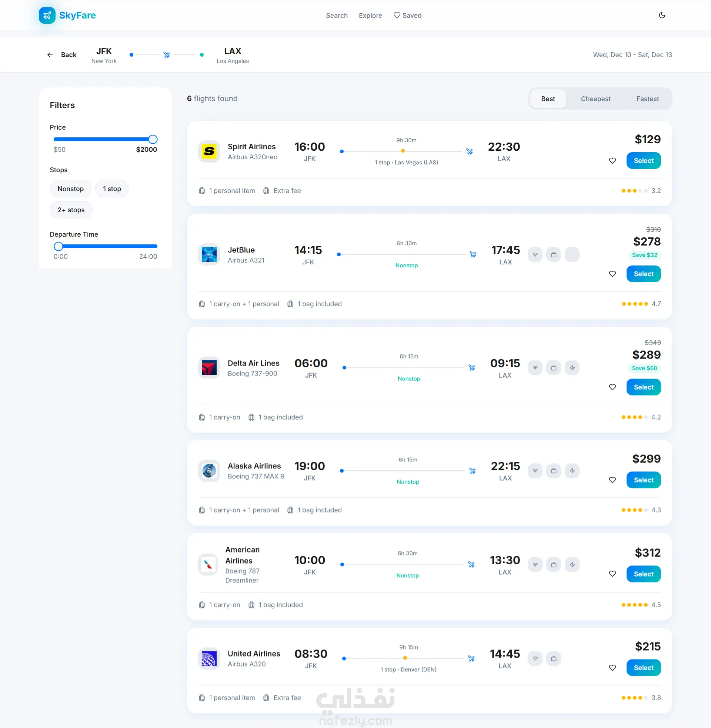The height and width of the screenshot is (728, 711).
Task: Save the Spirit Airlines flight with heart
Action: (x=612, y=161)
